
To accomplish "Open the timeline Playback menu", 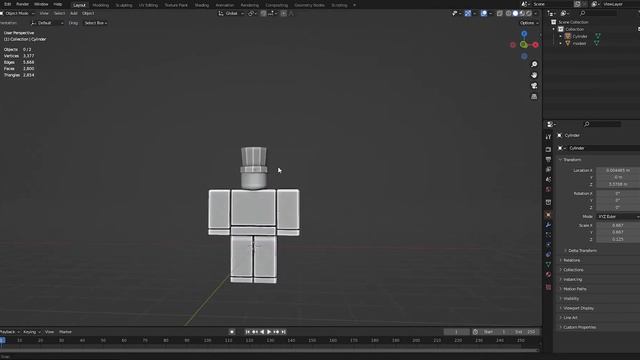I will [x=8, y=332].
